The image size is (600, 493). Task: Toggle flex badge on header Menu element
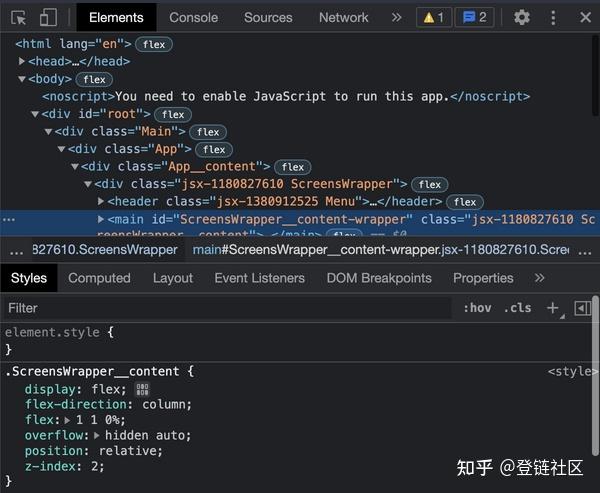click(465, 202)
